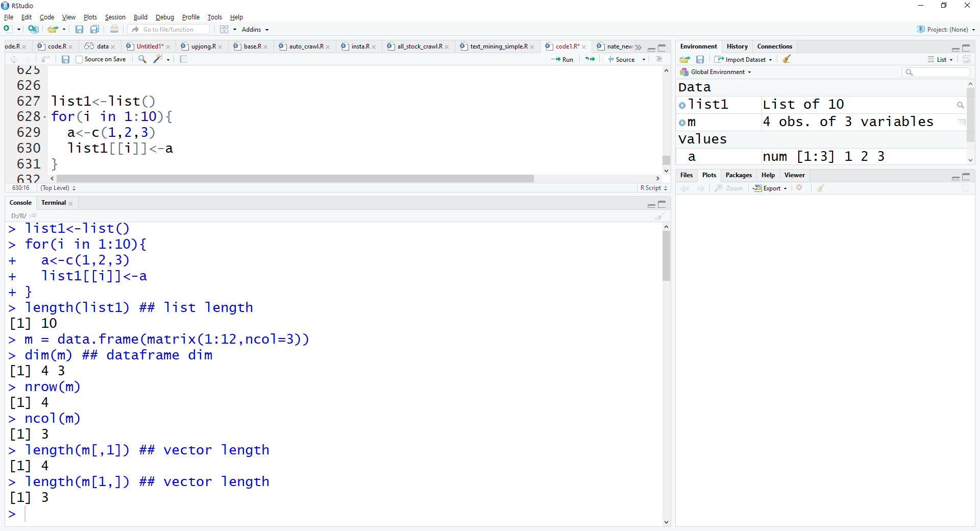Create a new file with the New File icon
Image resolution: width=980 pixels, height=531 pixels.
tap(8, 29)
